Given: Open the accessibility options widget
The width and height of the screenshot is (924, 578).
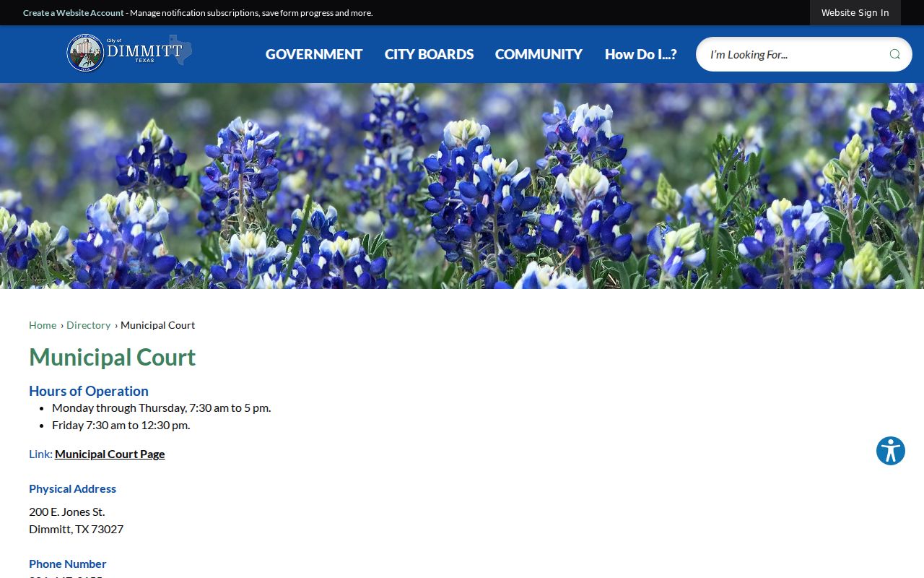Looking at the screenshot, I should point(891,451).
